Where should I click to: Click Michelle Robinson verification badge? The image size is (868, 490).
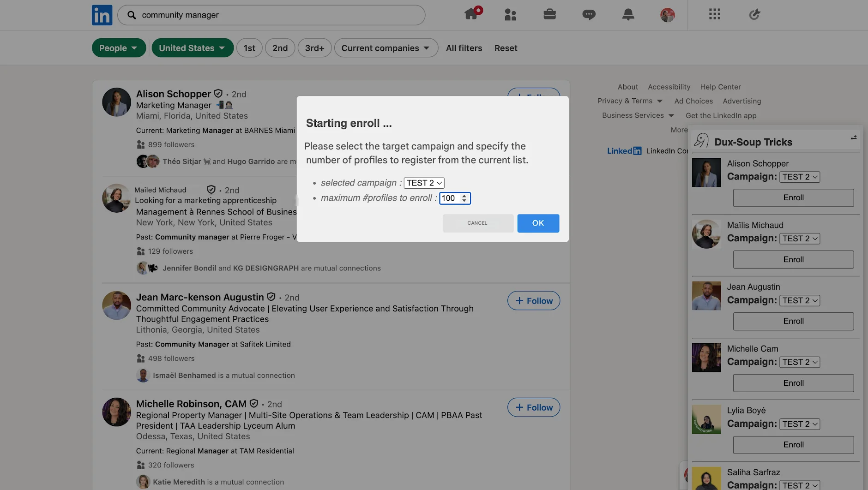pyautogui.click(x=253, y=403)
